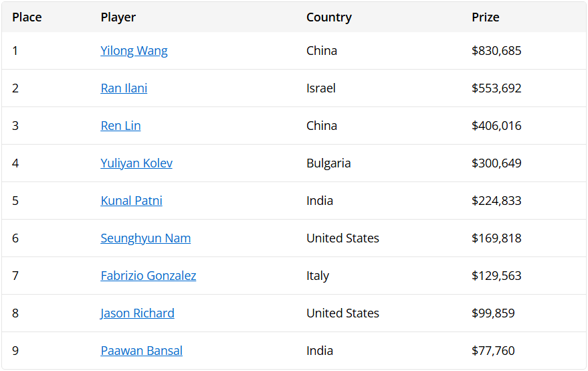Viewport: 588px width, 371px height.
Task: Click the Israel country cell
Action: [320, 88]
